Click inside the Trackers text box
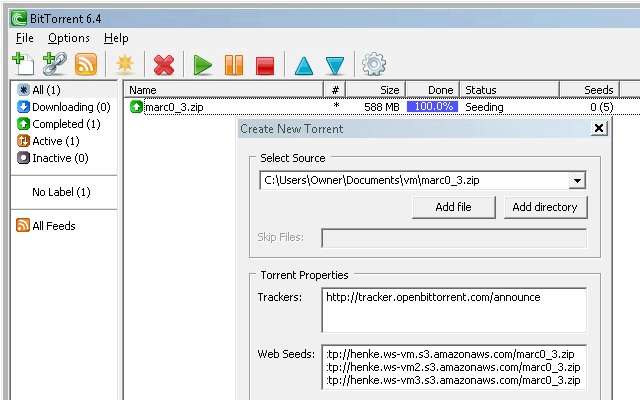This screenshot has height=400, width=640. (454, 310)
